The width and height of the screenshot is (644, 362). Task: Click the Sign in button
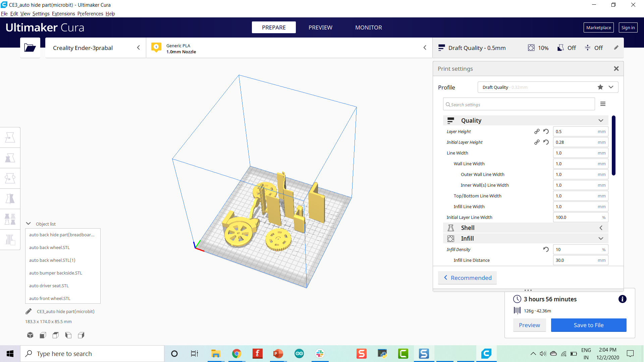(628, 27)
